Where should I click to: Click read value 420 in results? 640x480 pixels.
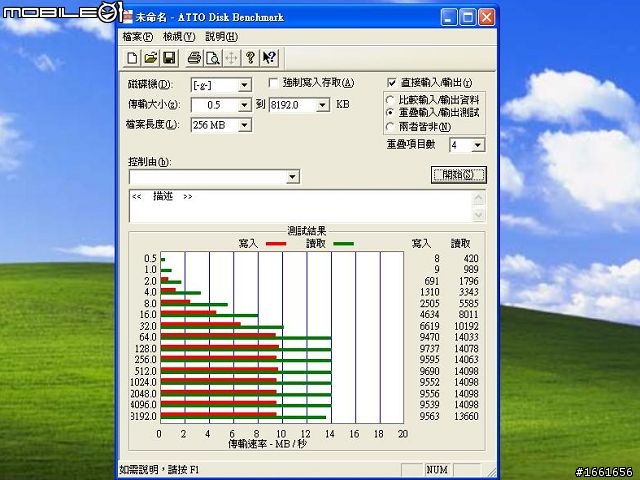[x=471, y=258]
